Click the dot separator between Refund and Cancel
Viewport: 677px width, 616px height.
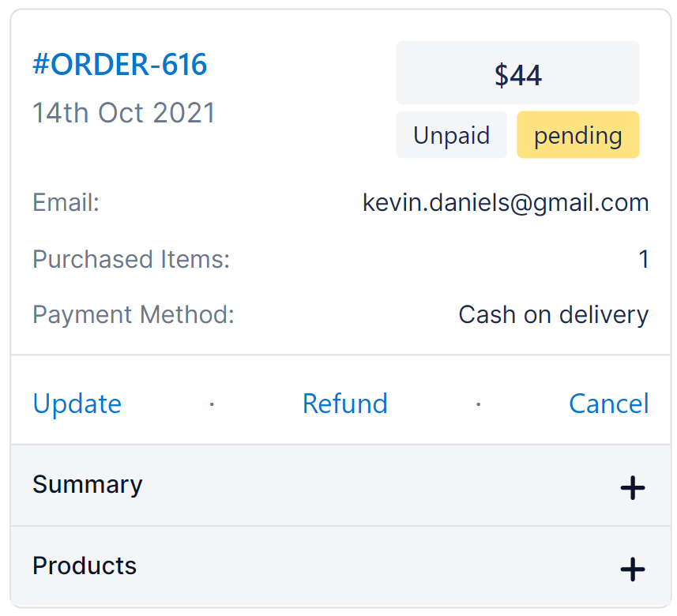[x=478, y=404]
